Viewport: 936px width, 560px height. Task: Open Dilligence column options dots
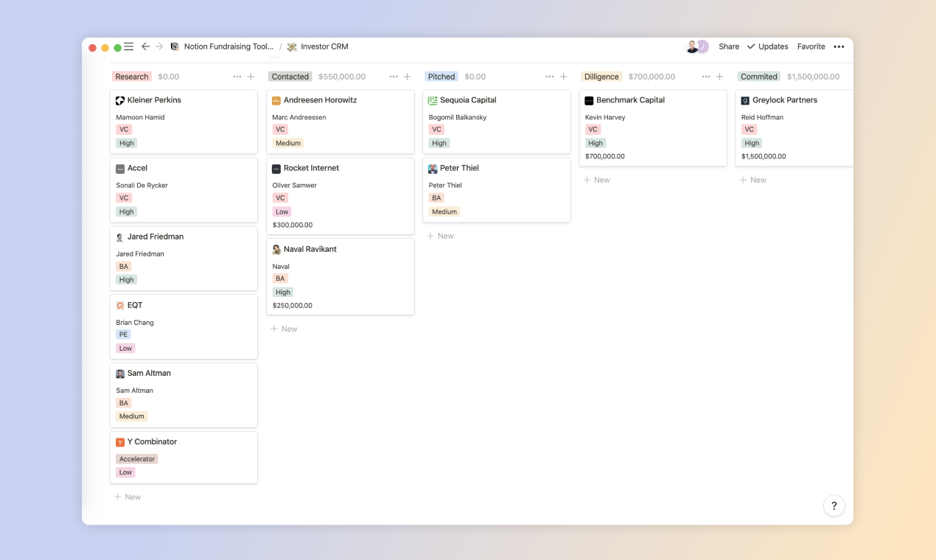coord(706,77)
